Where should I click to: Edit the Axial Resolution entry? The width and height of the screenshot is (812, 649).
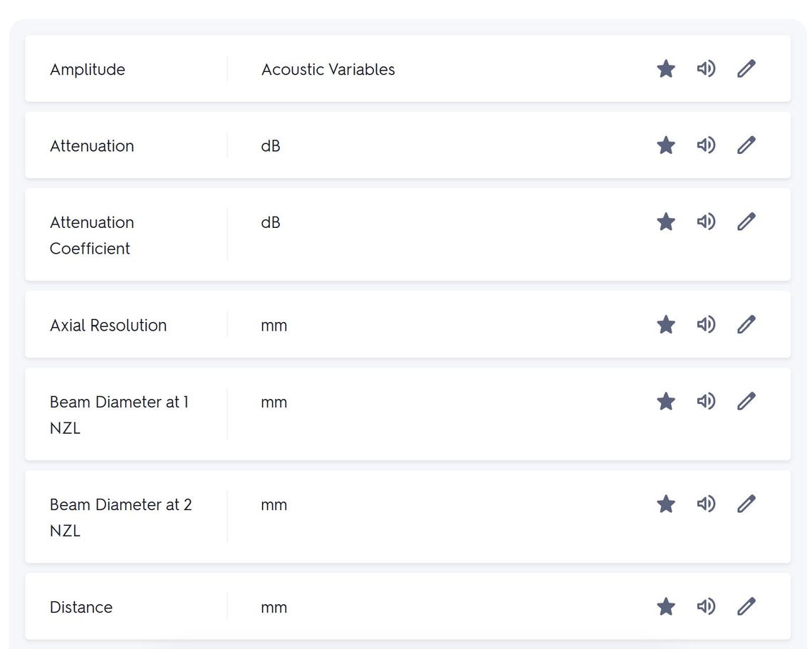click(x=746, y=324)
